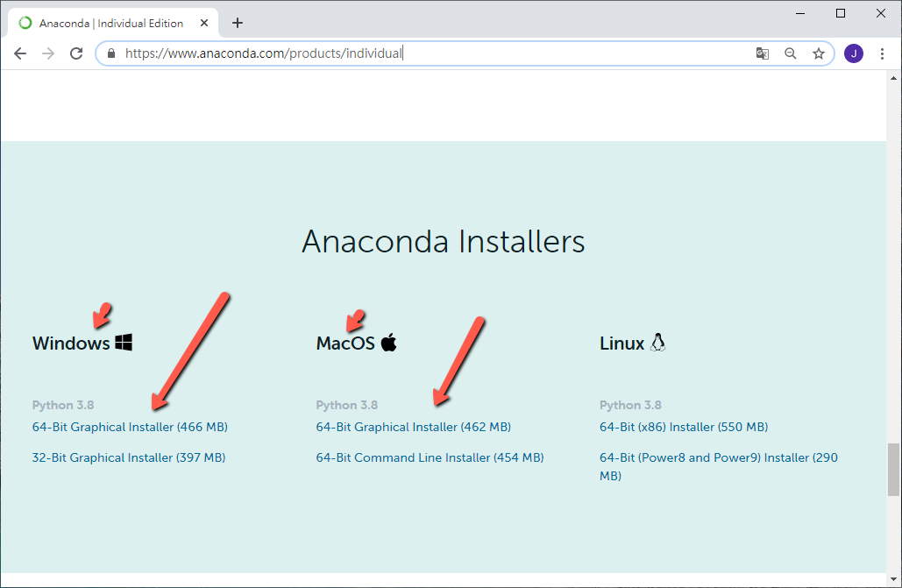
Task: Click the scrollbar down arrow
Action: [x=893, y=578]
